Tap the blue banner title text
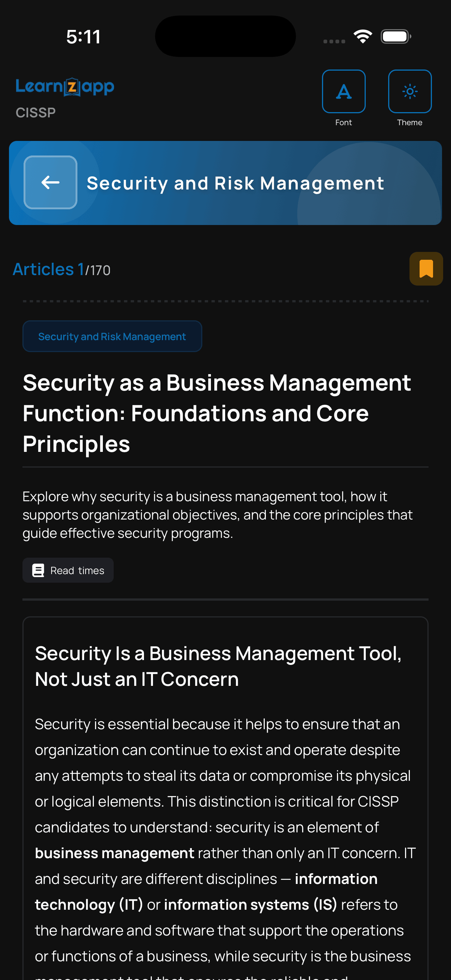451x980 pixels. (235, 184)
